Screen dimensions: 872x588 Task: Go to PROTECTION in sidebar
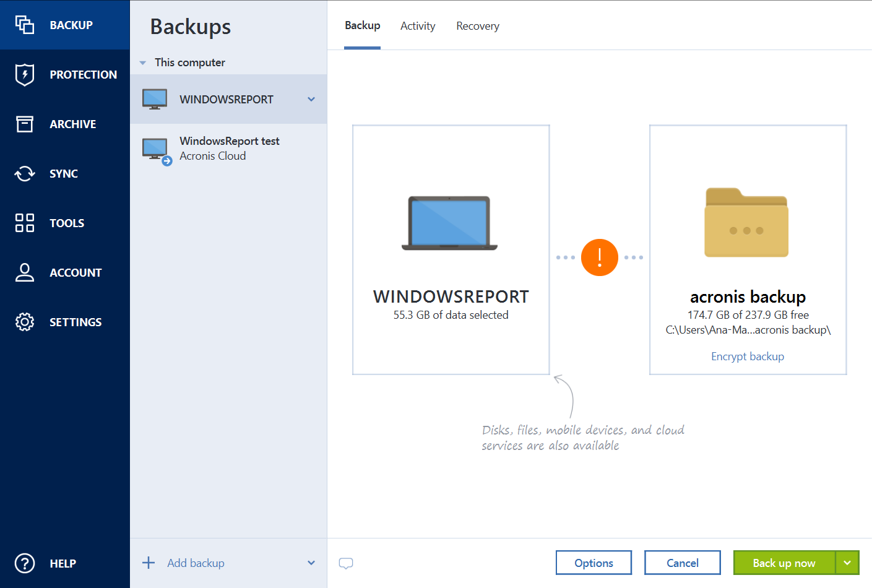(x=84, y=74)
